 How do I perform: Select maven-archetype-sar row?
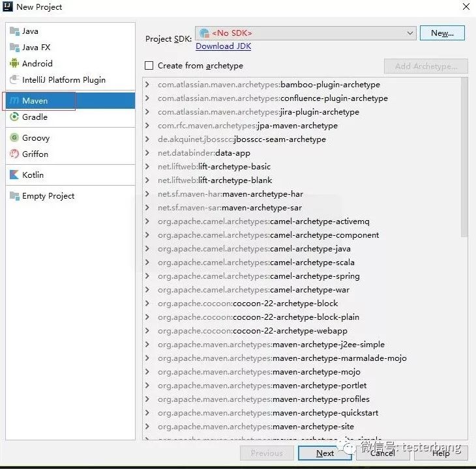[x=302, y=208]
